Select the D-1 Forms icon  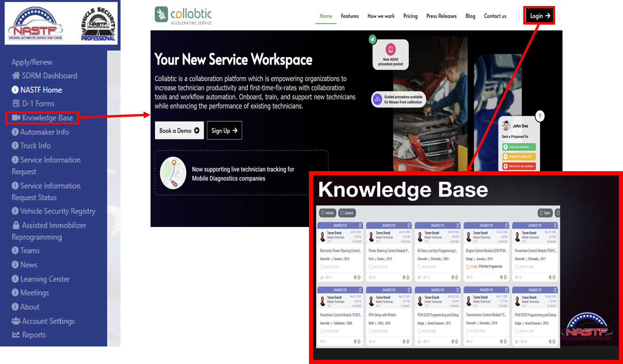pos(16,104)
